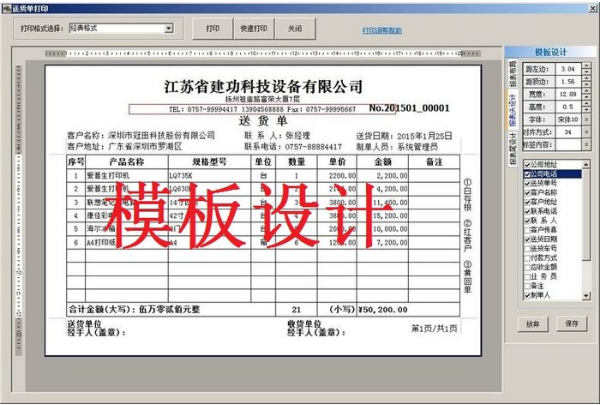Screen dimensions: 603x406
Task: Click the 制单人员 系统管理员 text
Action: (x=397, y=146)
